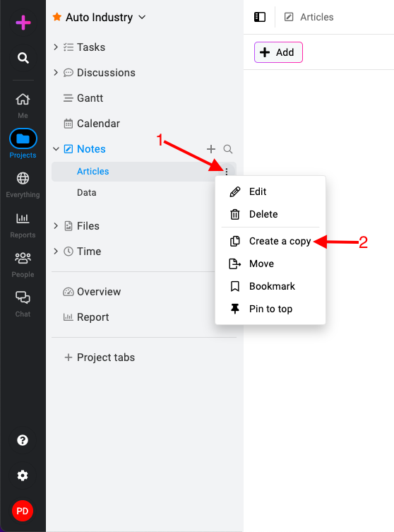Open search from the dark sidebar
Screen dimensions: 394x532
[23, 58]
